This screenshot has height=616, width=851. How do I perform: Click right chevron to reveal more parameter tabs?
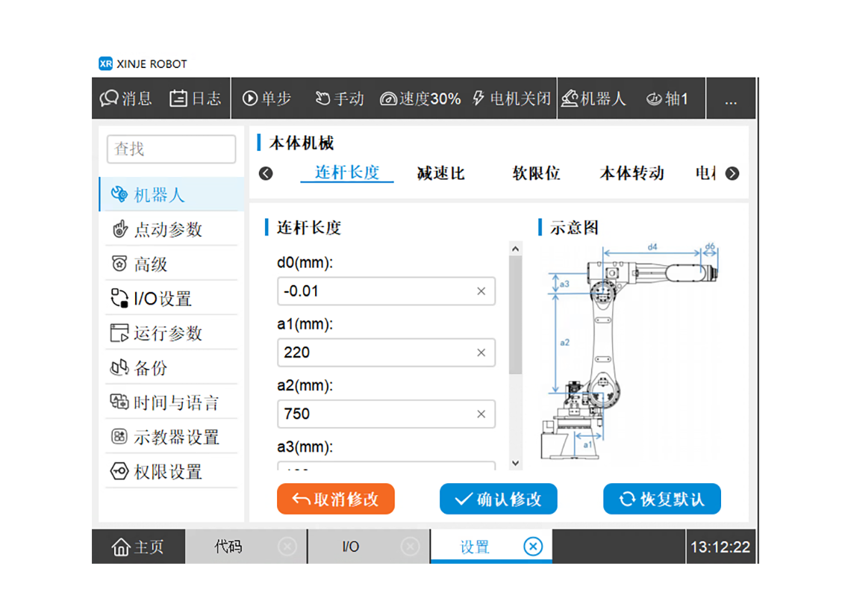click(732, 173)
